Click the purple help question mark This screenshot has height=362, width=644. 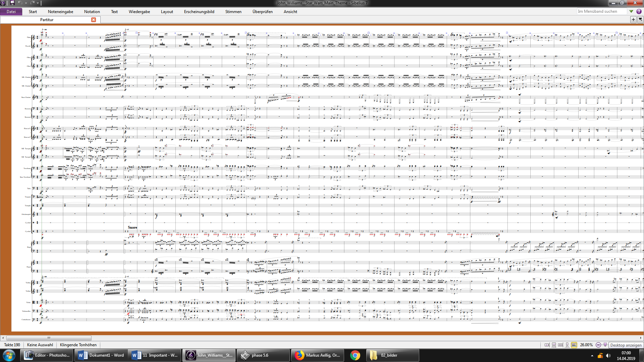(639, 11)
